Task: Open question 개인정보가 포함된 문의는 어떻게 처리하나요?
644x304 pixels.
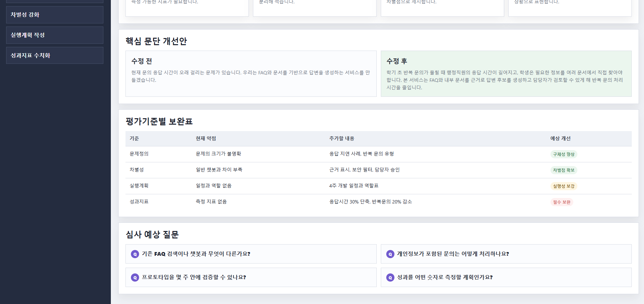Action: 506,254
